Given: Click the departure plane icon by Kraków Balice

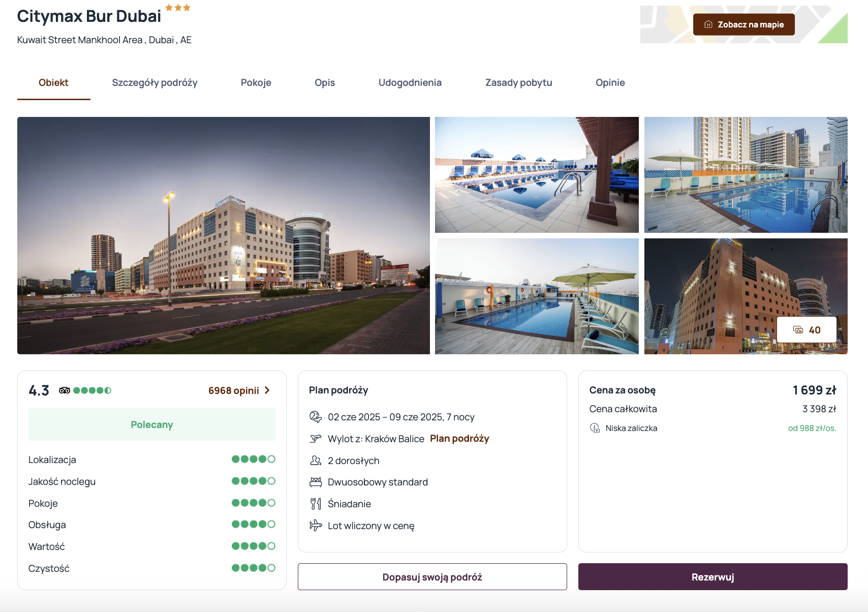Looking at the screenshot, I should (x=316, y=438).
